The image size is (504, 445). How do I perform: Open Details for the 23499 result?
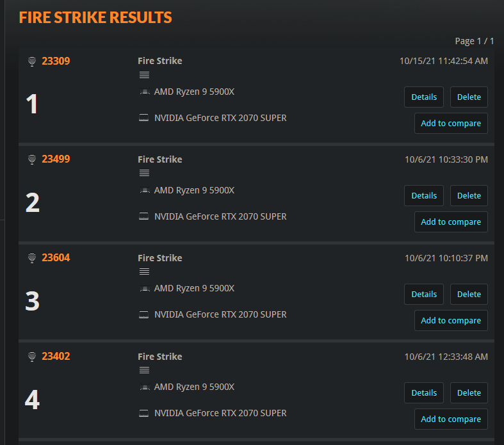pyautogui.click(x=424, y=196)
